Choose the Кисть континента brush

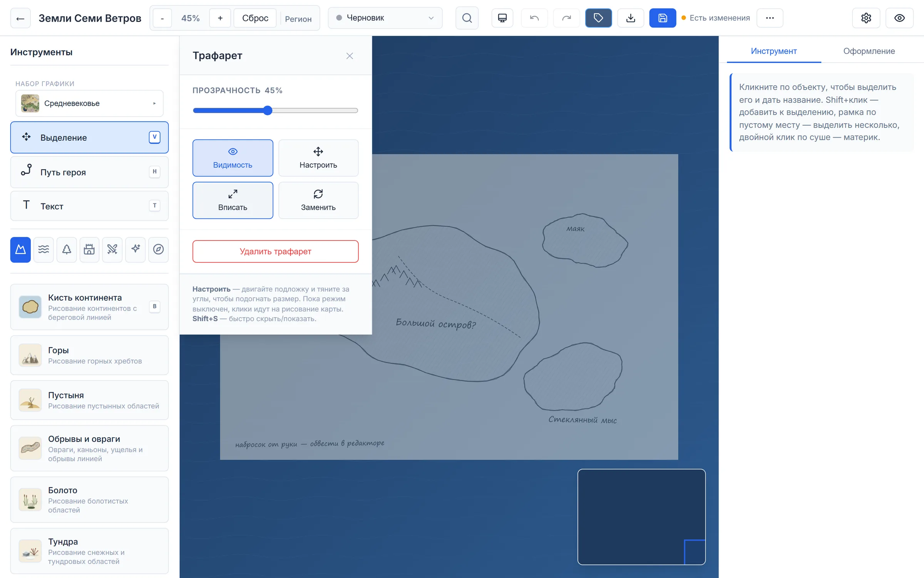point(89,307)
